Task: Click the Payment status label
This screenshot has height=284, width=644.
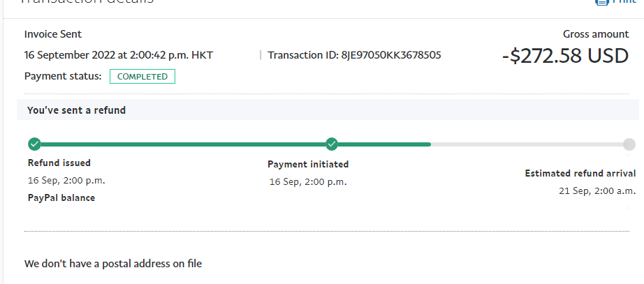Action: (63, 76)
